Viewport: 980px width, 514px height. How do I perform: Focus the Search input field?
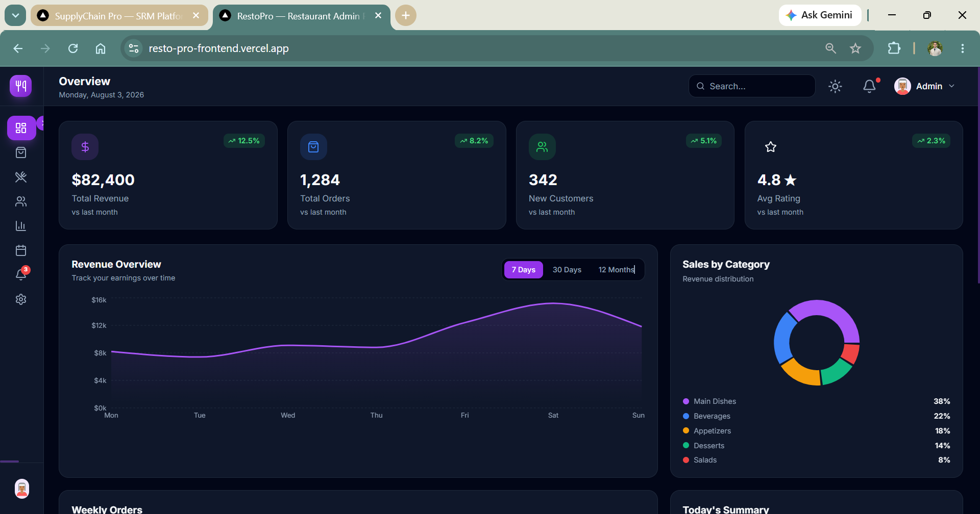tap(752, 86)
